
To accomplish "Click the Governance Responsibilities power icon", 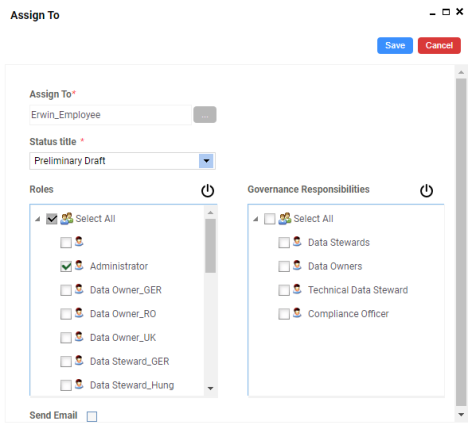I will [426, 190].
